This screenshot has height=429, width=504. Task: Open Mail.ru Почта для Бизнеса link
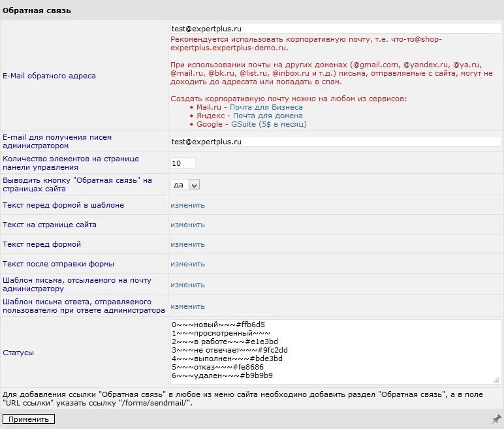point(266,107)
